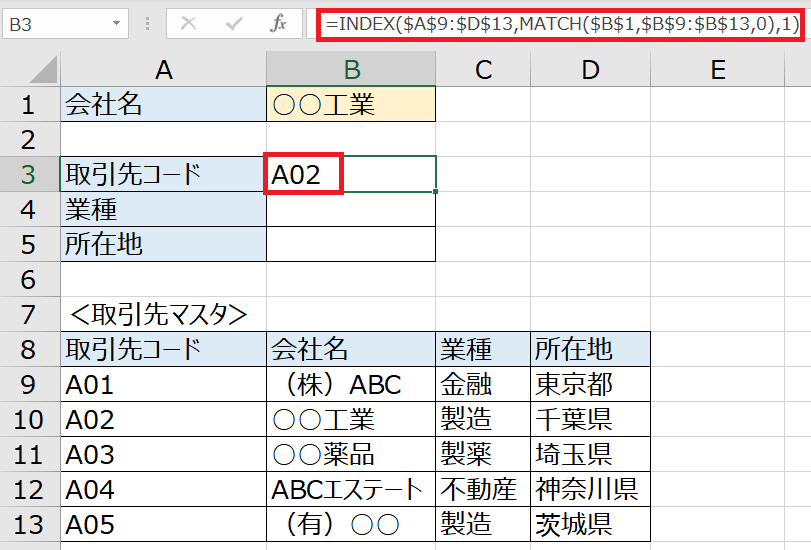Select column A header
811x550 pixels.
click(163, 69)
